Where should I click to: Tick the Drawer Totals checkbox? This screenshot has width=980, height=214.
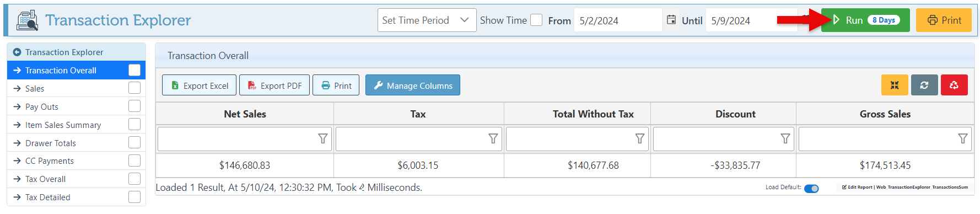134,142
